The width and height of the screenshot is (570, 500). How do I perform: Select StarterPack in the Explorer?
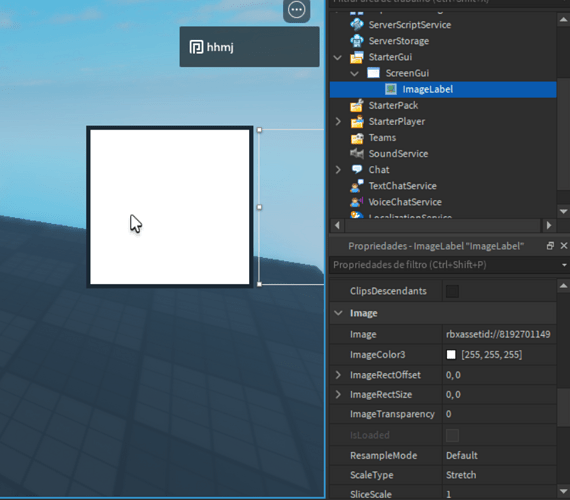(393, 105)
